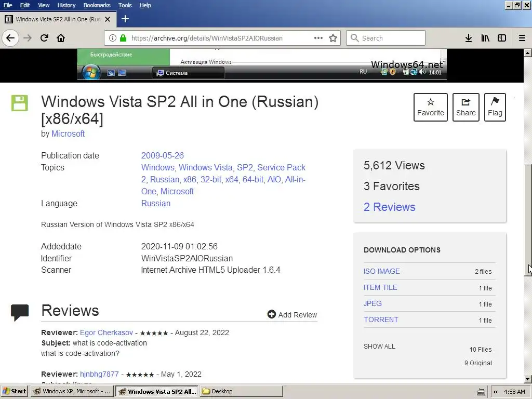The width and height of the screenshot is (532, 399).
Task: Open the Edit menu
Action: [x=25, y=5]
